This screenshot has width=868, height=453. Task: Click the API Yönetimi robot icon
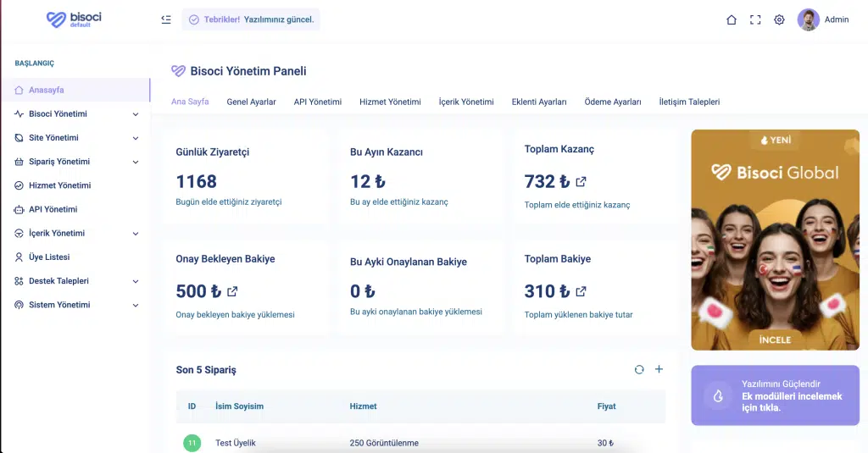19,210
